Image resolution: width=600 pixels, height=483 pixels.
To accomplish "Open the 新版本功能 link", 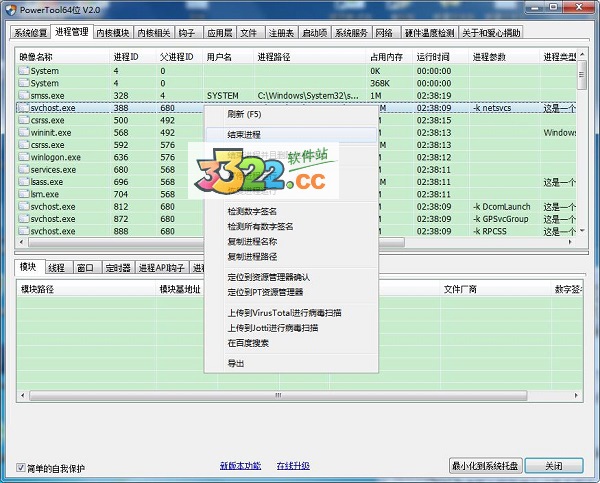I will click(x=240, y=465).
